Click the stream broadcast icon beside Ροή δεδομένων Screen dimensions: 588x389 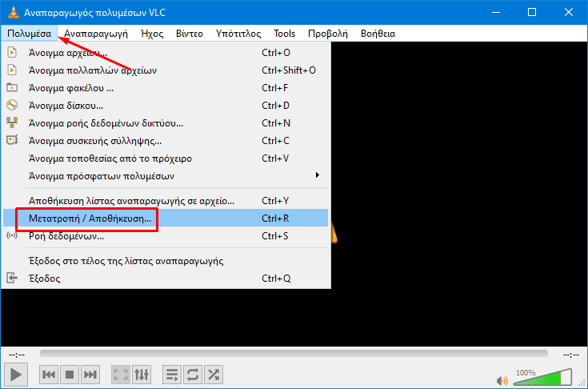click(x=12, y=235)
